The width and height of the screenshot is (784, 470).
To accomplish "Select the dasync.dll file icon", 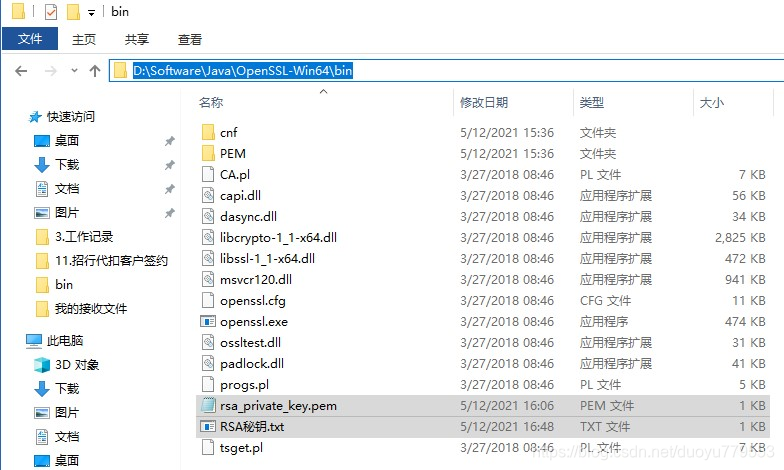I will (208, 216).
